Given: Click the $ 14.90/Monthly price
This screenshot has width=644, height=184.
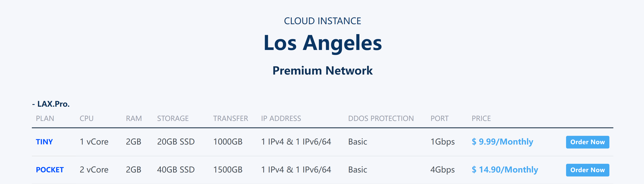Looking at the screenshot, I should (x=505, y=170).
